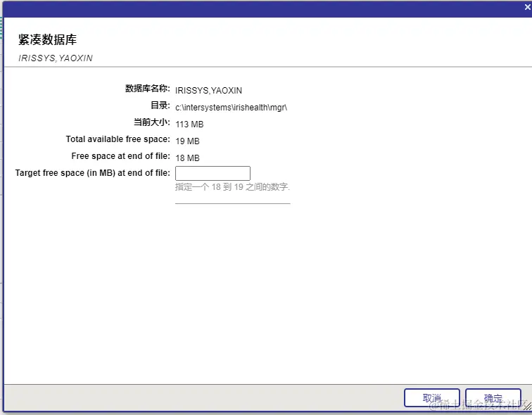The width and height of the screenshot is (532, 415).
Task: Select the italic IRISSYS,YAOXIN subtitle
Action: tap(56, 58)
